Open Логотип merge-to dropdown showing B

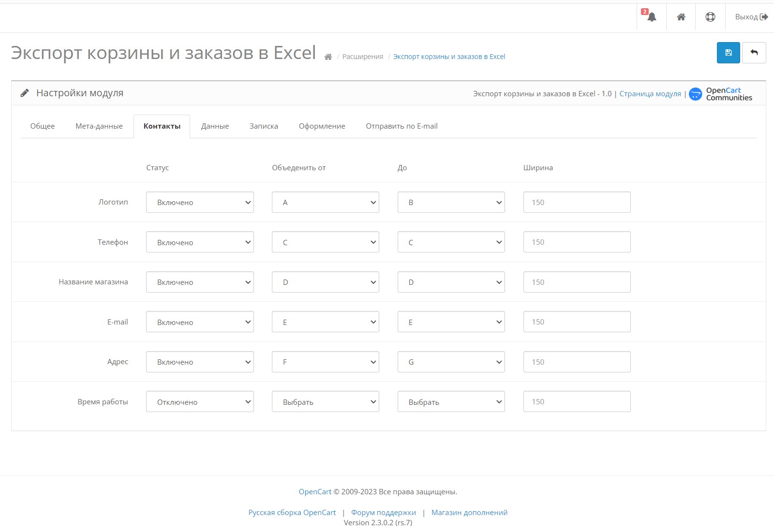pos(451,202)
